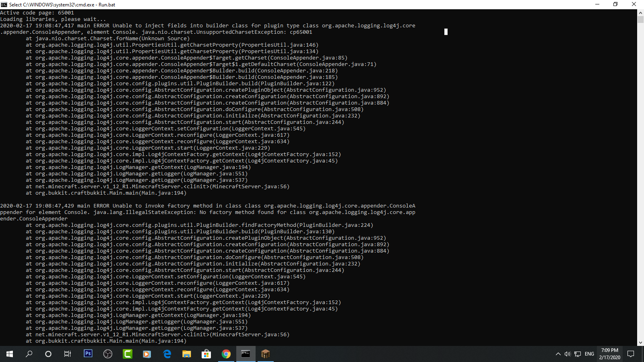Click the 'ender.ConsoleAppender' wrapped line
Viewport: 644px width, 362px height.
34,219
